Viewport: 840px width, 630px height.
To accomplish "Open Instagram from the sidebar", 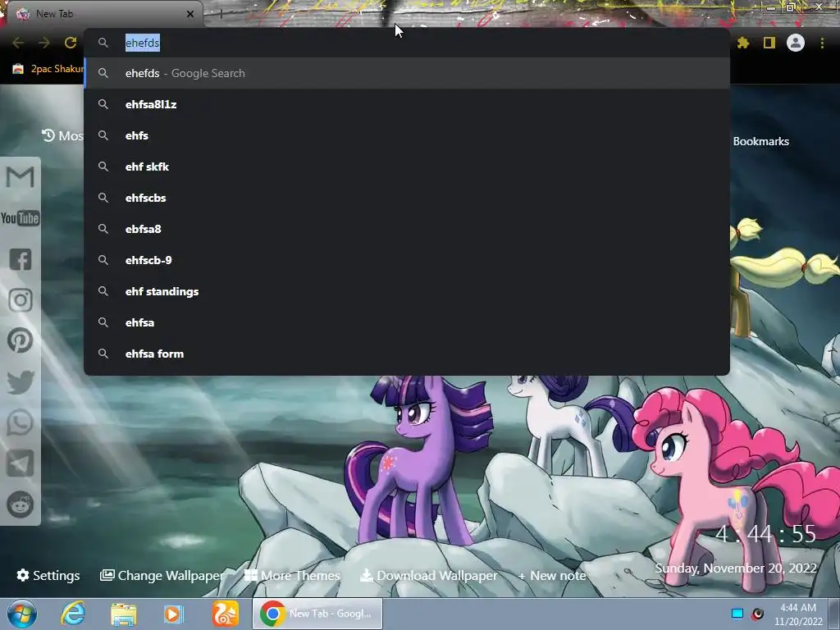I will [21, 300].
